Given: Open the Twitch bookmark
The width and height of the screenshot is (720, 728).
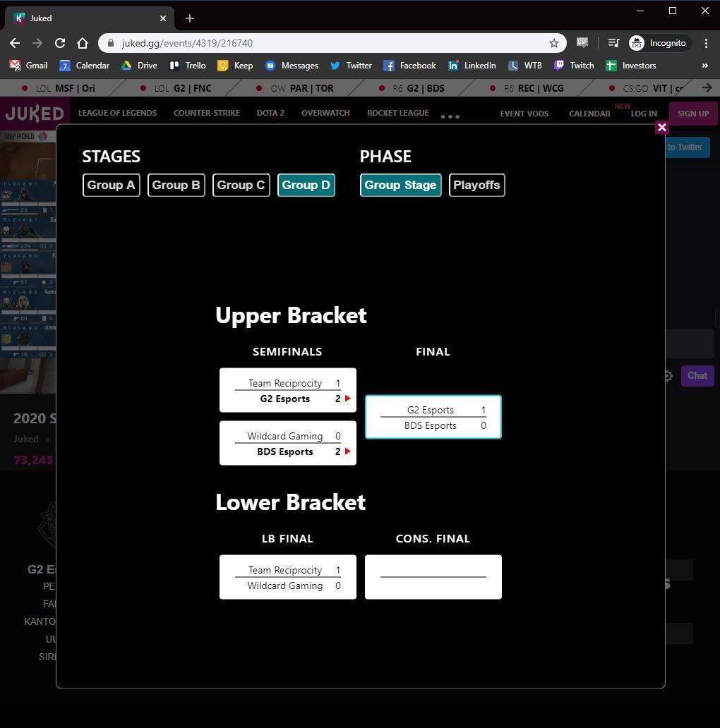Looking at the screenshot, I should click(x=574, y=66).
